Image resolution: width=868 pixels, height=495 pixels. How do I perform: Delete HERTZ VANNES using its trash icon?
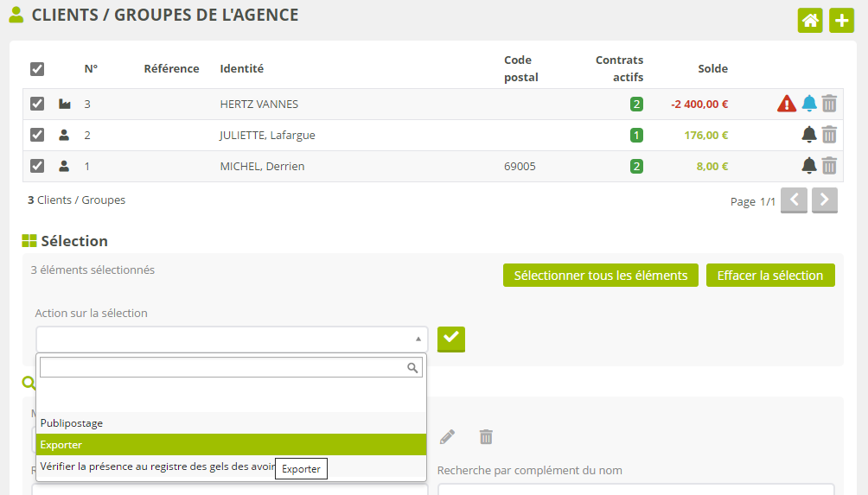pyautogui.click(x=829, y=105)
